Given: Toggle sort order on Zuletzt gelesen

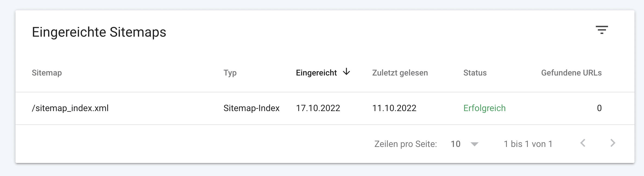Looking at the screenshot, I should click(x=400, y=73).
